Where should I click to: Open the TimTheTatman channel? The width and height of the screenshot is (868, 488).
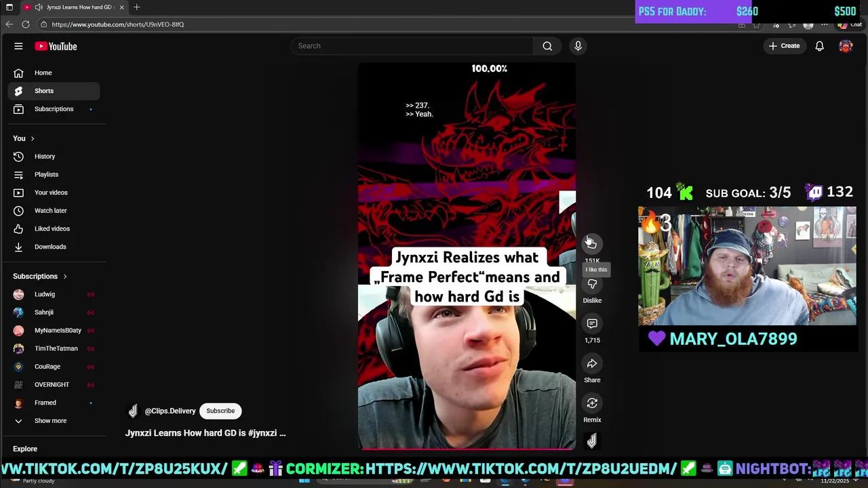pyautogui.click(x=54, y=348)
